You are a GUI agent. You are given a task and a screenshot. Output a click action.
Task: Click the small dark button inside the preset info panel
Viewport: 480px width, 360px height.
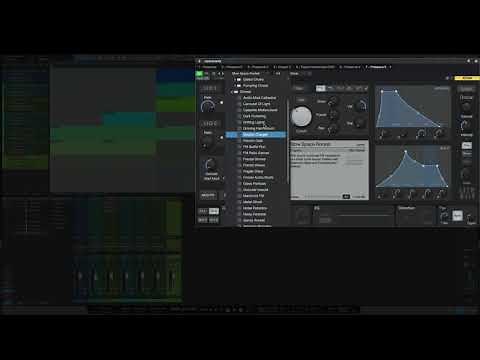(x=346, y=197)
